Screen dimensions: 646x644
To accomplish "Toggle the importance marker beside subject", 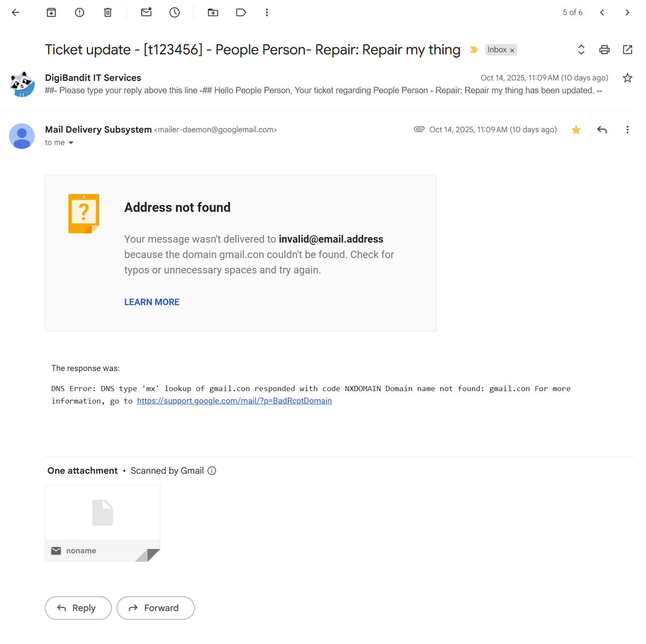I will pos(474,50).
